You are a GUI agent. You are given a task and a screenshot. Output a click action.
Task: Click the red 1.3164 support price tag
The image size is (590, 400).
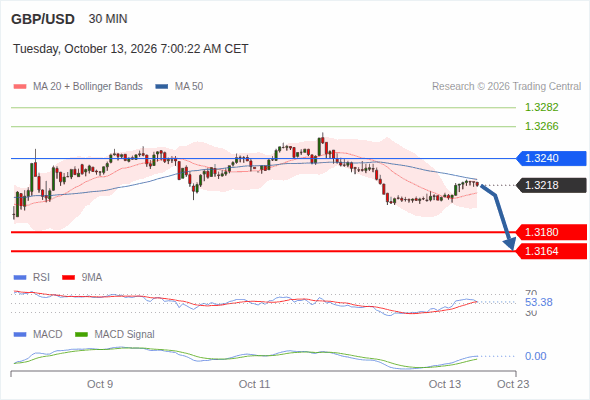point(551,251)
